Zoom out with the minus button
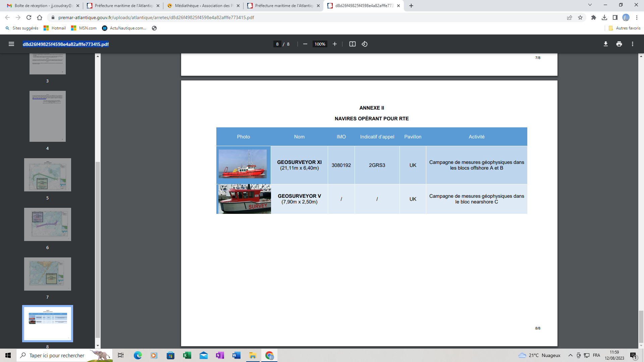Screen dimensions: 644x362 [305, 44]
